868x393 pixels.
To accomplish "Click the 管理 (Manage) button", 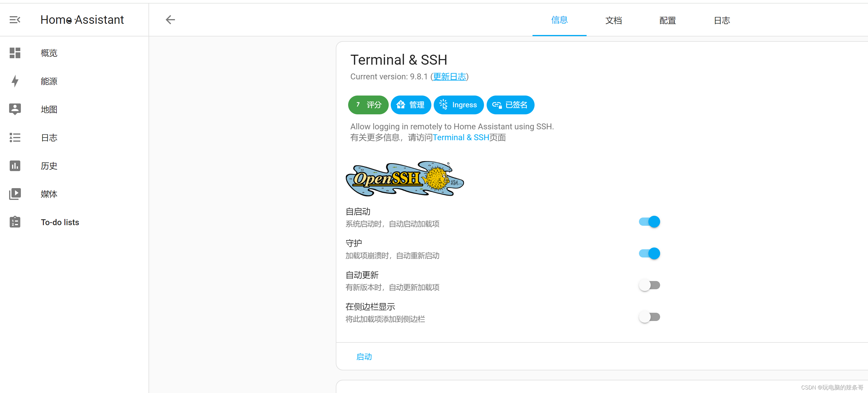I will [410, 105].
